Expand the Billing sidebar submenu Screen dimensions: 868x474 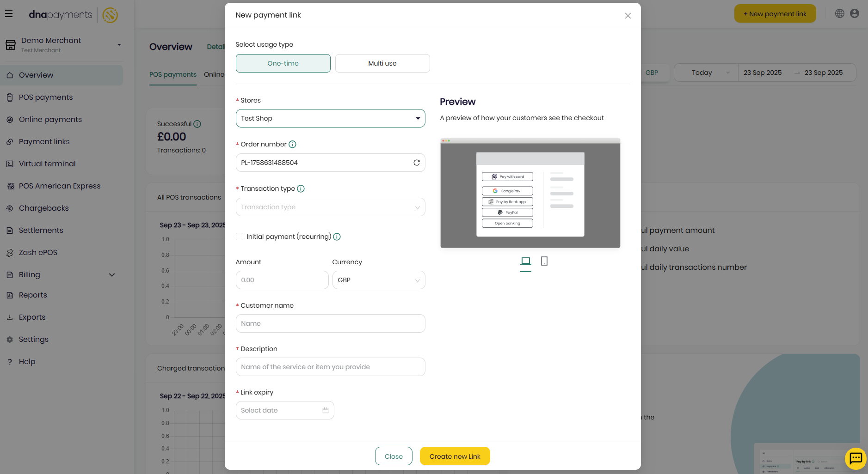60,274
